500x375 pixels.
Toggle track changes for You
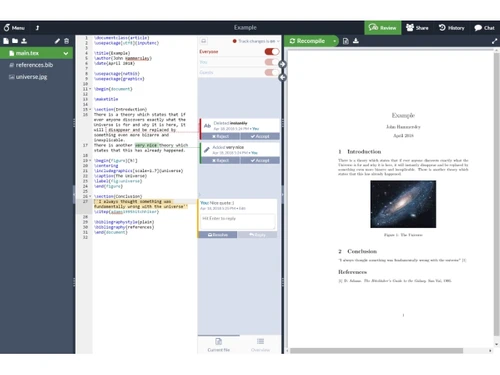(x=271, y=62)
